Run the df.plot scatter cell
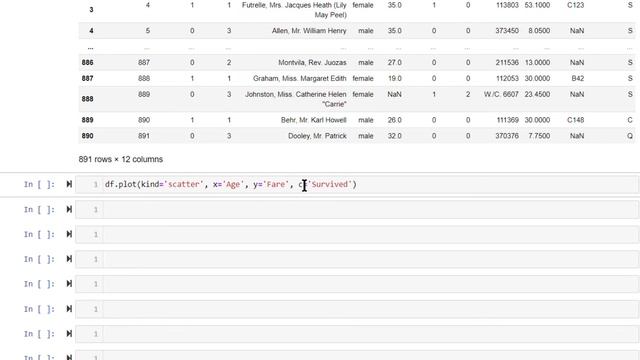Viewport: 640px width, 360px height. (x=69, y=184)
